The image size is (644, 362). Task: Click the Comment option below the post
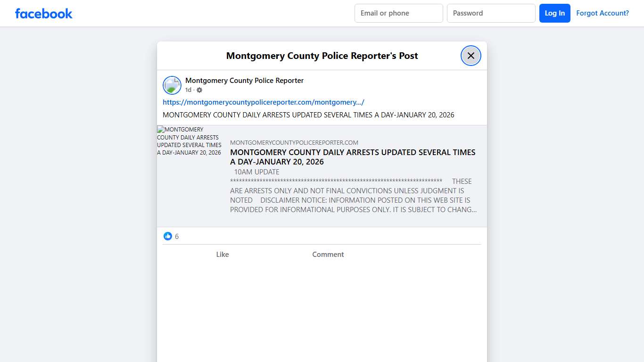coord(328,254)
